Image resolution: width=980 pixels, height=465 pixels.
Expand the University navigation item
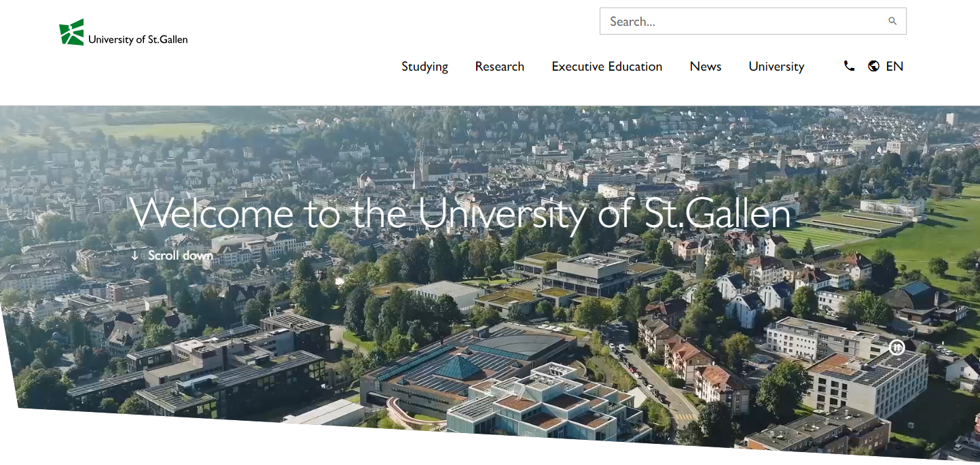click(x=776, y=67)
